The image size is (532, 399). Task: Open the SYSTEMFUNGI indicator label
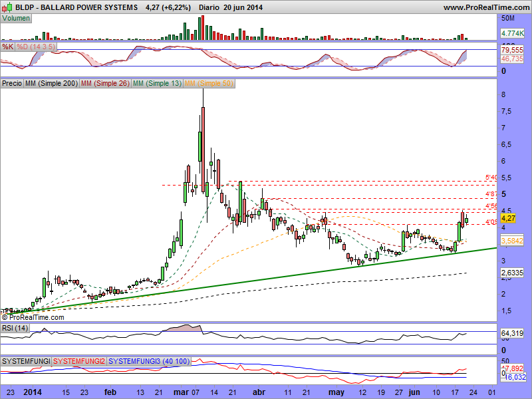tap(26, 361)
